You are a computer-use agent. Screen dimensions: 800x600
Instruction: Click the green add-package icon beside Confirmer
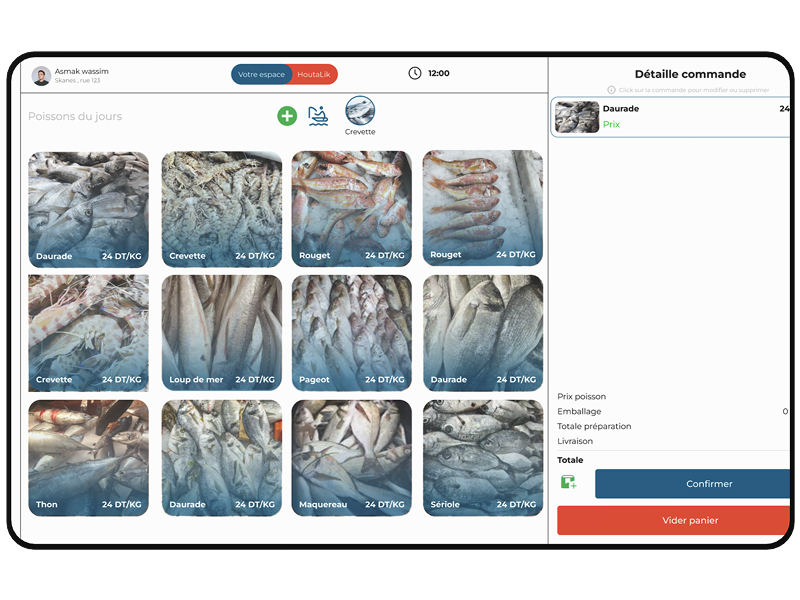pyautogui.click(x=569, y=483)
